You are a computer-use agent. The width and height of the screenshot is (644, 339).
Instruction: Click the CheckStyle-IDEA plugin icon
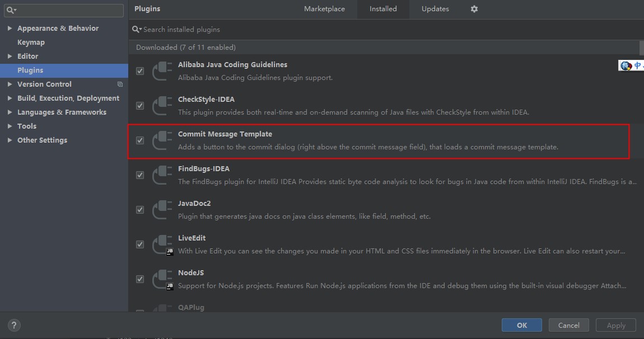coord(162,105)
